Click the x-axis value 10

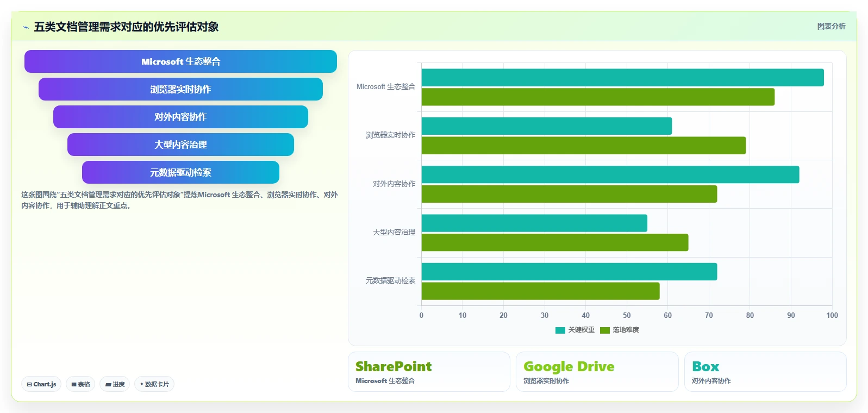click(463, 315)
